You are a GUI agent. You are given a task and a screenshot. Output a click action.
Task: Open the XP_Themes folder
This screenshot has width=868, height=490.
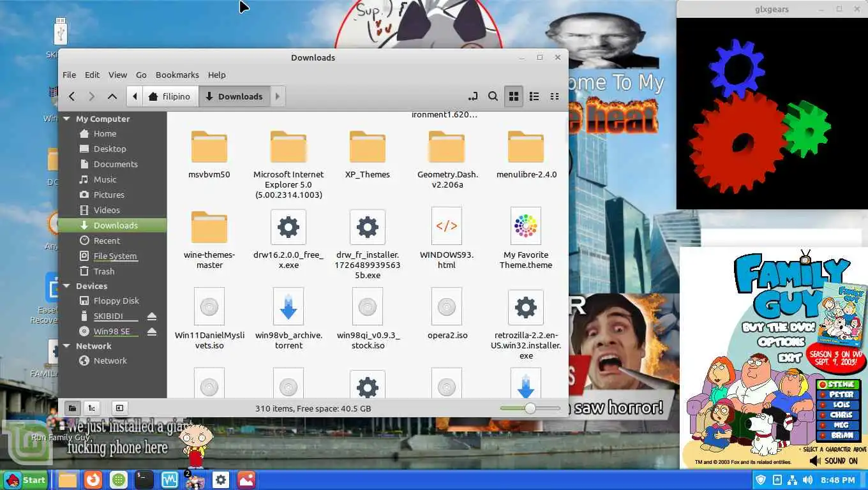click(368, 154)
